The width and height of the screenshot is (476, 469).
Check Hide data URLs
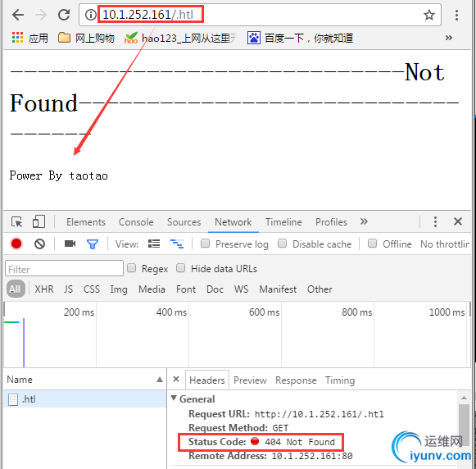180,268
